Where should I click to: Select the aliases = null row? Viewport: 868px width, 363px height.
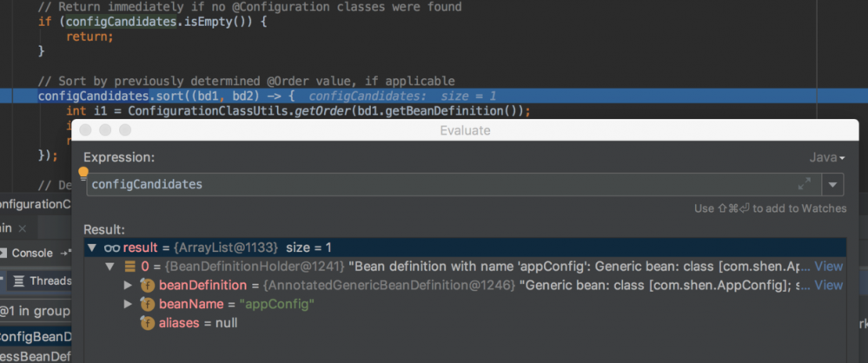point(198,323)
